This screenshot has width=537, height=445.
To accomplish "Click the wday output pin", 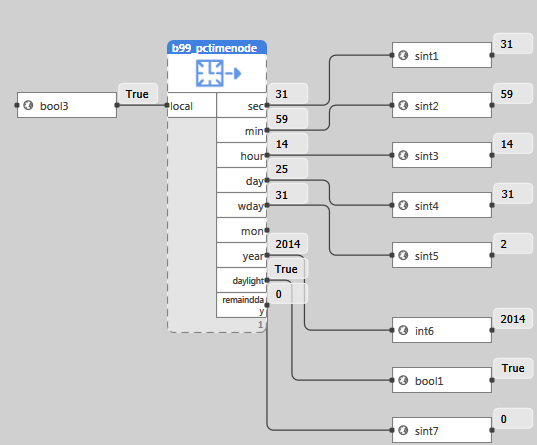I will pyautogui.click(x=267, y=205).
